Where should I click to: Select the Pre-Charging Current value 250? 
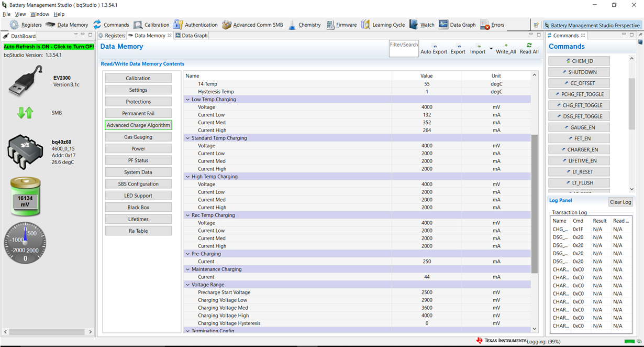click(x=426, y=262)
